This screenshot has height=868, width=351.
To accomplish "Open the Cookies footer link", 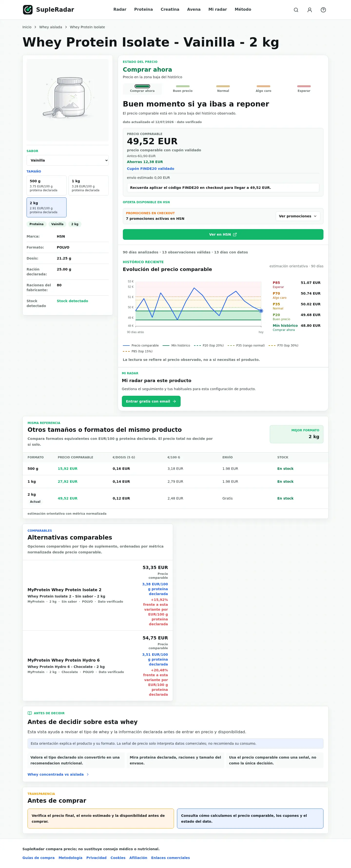I will pos(118,858).
